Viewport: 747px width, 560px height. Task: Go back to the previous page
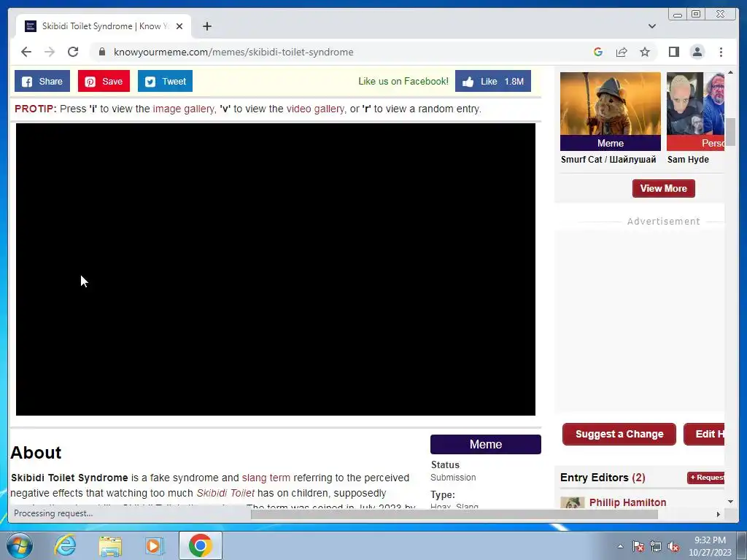[26, 52]
